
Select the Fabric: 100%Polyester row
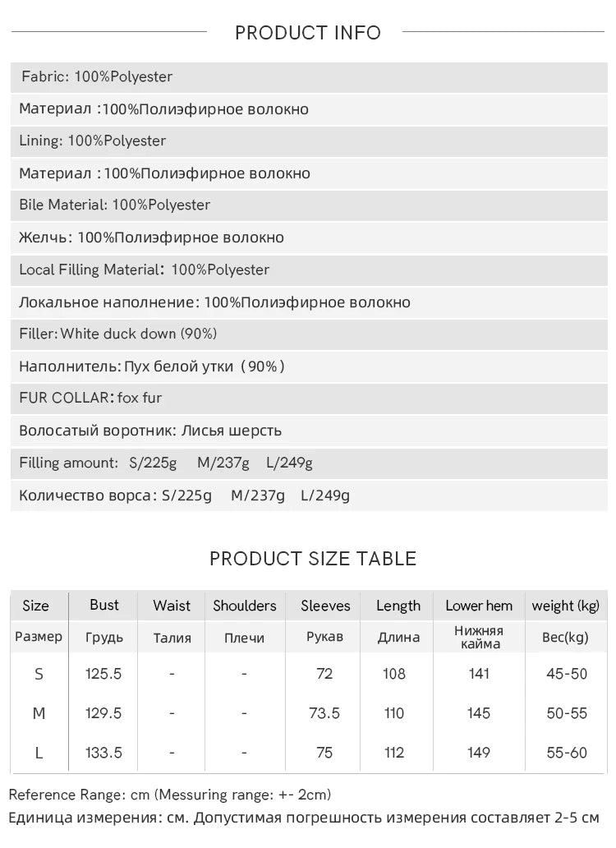click(309, 77)
